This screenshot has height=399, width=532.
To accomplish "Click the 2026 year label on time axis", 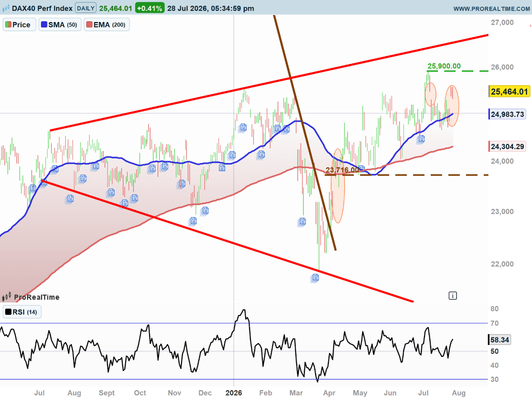I will tap(234, 393).
